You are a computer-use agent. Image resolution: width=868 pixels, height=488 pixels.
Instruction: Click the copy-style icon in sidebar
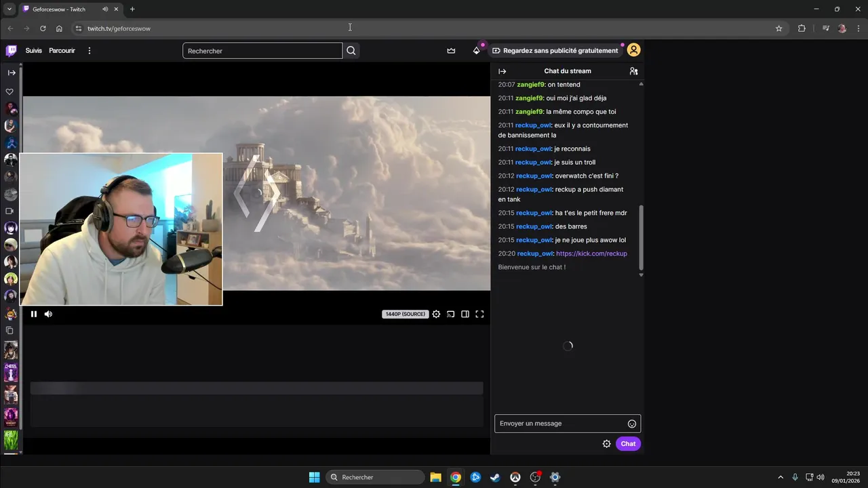[9, 331]
